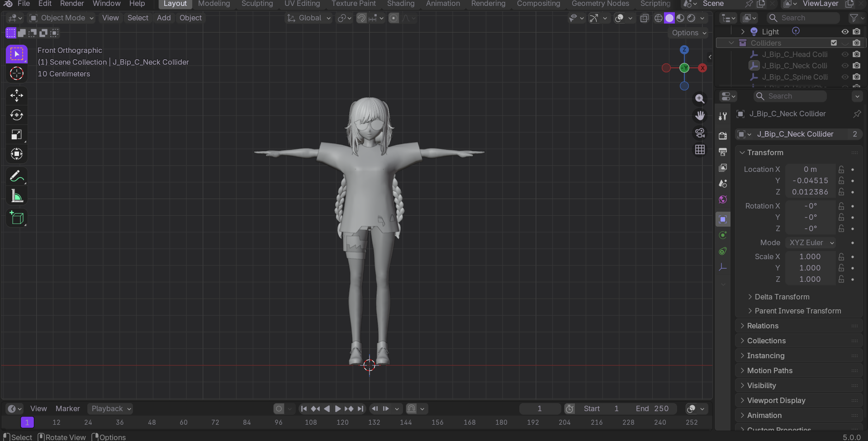This screenshot has width=868, height=441.
Task: Click the Options button in viewport header
Action: 686,33
